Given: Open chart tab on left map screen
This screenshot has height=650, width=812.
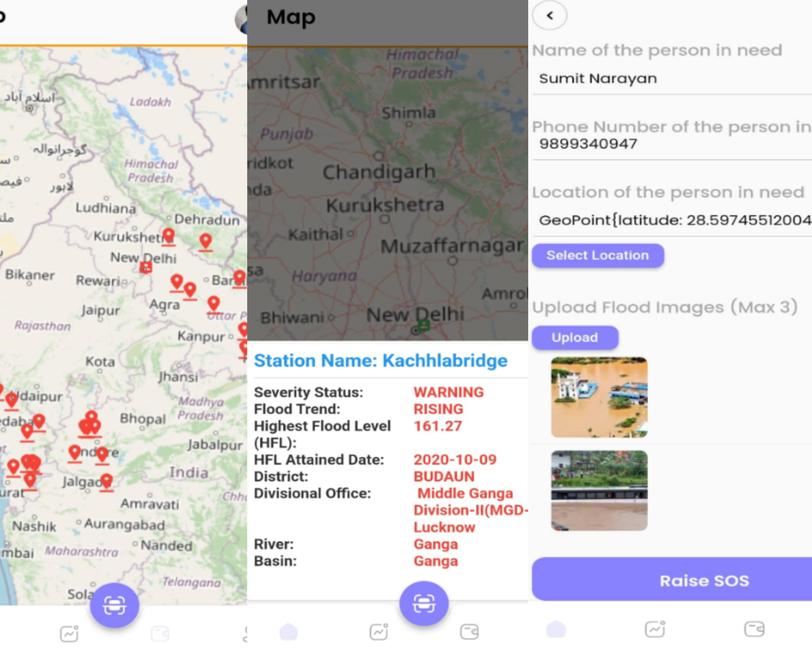Looking at the screenshot, I should pos(69,633).
